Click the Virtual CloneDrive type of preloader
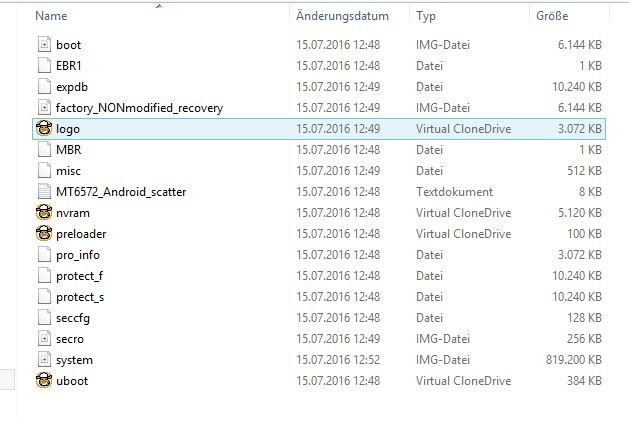This screenshot has width=629, height=421. [464, 234]
